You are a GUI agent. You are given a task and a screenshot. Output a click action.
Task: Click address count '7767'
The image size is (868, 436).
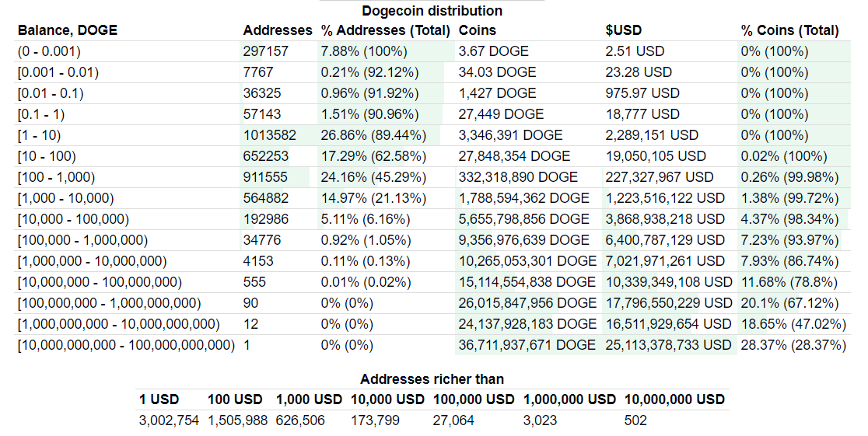click(258, 72)
